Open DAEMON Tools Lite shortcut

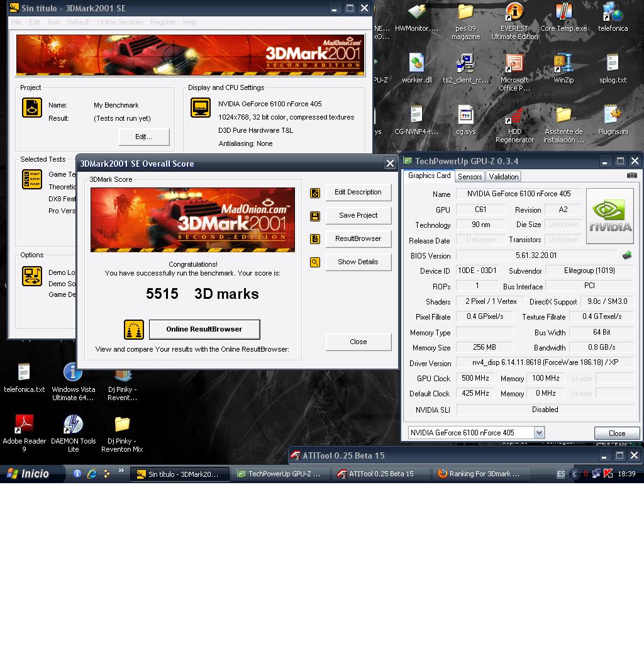[73, 434]
